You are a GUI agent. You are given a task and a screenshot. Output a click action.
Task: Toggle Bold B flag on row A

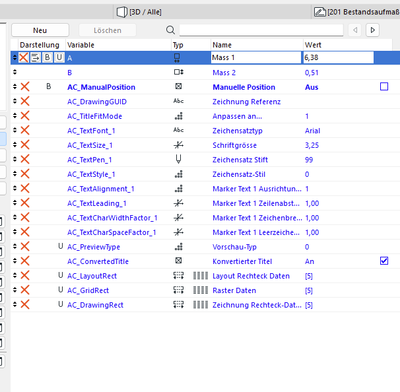point(47,58)
